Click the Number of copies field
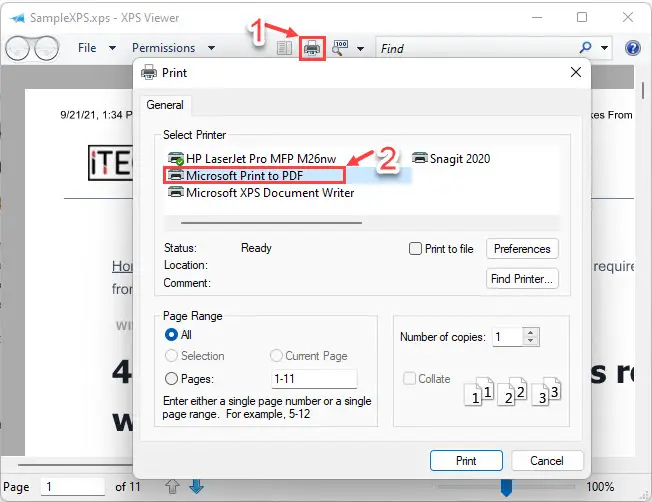 [x=507, y=336]
